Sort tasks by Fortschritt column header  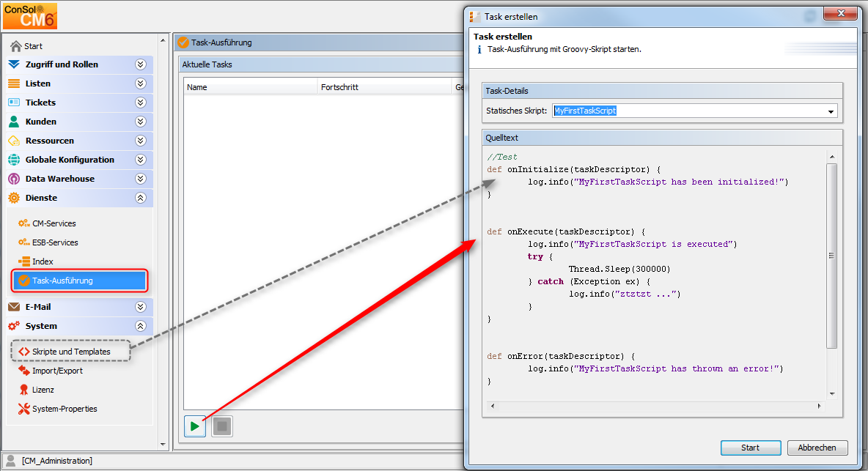pos(339,87)
